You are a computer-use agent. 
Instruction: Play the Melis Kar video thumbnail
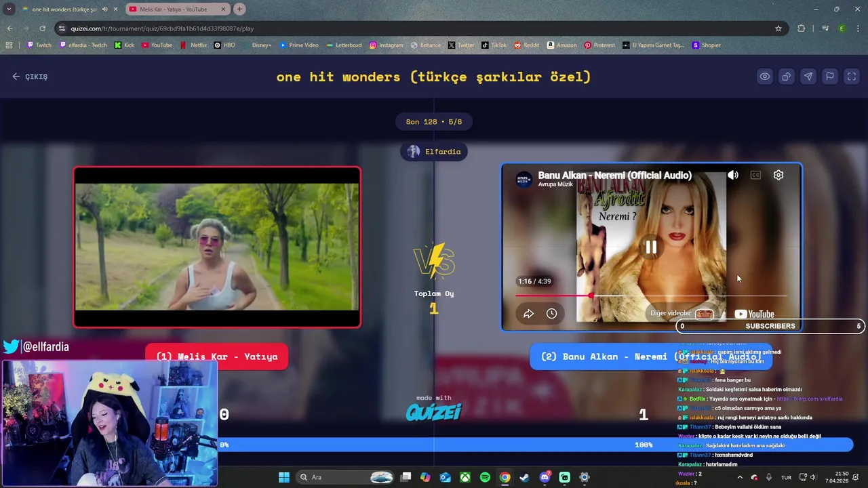coord(217,247)
